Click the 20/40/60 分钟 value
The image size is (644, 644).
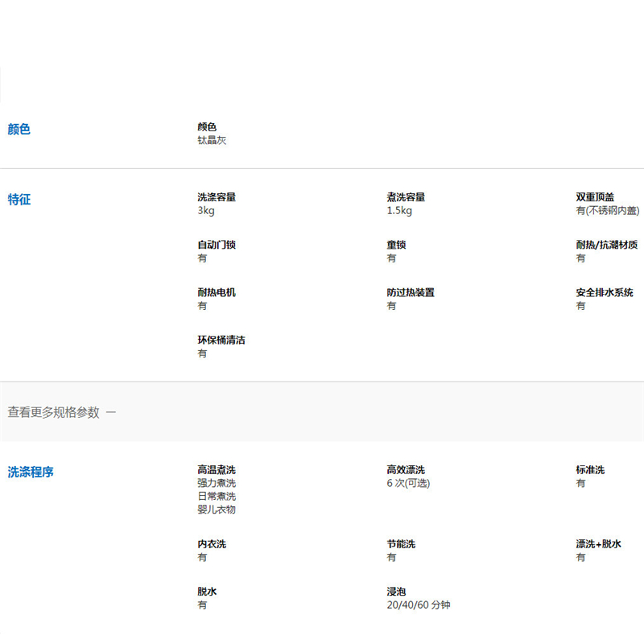pyautogui.click(x=418, y=605)
